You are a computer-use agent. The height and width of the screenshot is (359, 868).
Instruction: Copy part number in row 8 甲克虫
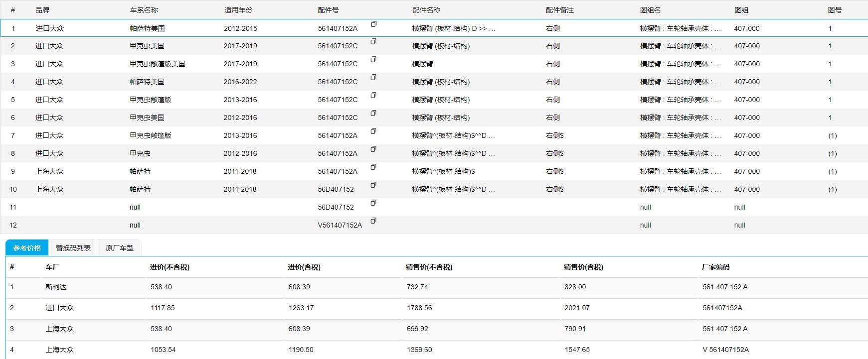(373, 149)
